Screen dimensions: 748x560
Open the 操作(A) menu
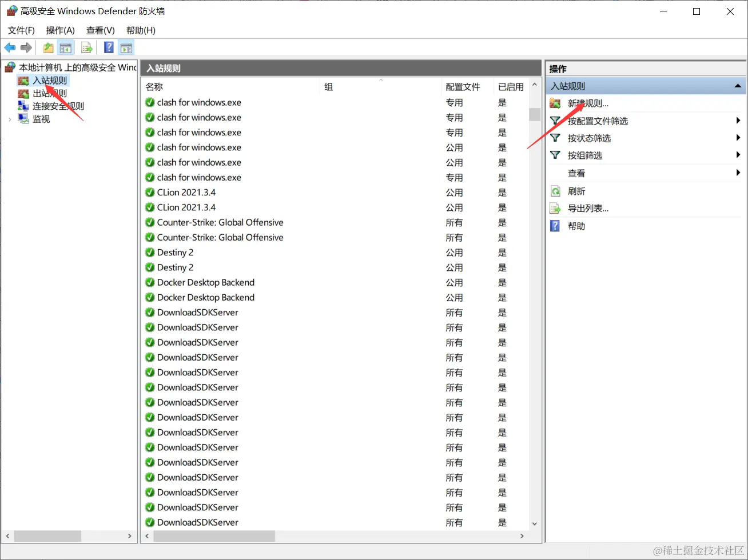(x=60, y=30)
